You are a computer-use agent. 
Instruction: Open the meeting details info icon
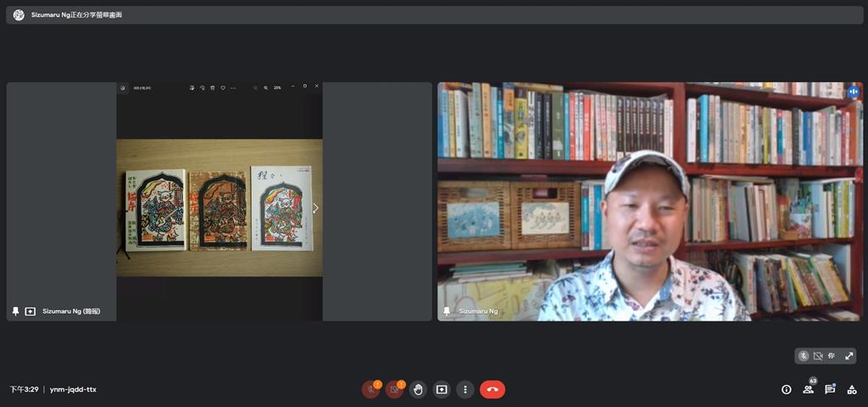[787, 389]
